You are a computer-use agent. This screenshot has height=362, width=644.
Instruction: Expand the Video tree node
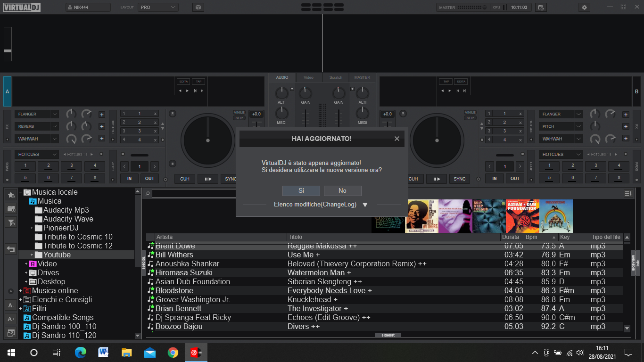26,264
